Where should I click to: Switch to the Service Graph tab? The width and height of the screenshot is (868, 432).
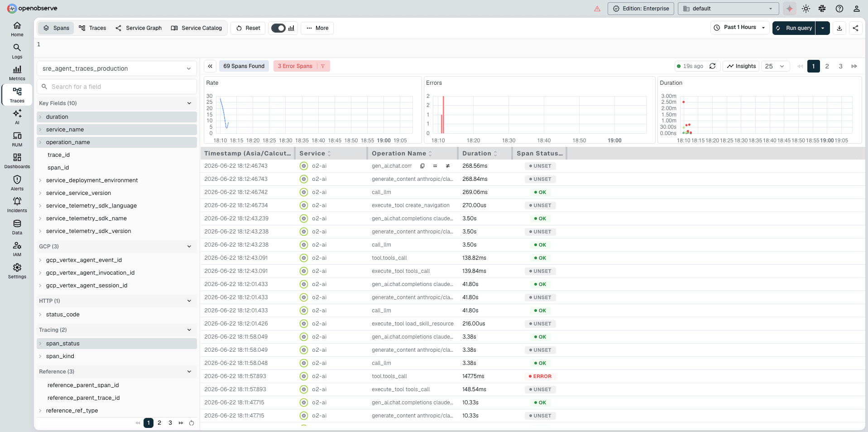click(139, 28)
